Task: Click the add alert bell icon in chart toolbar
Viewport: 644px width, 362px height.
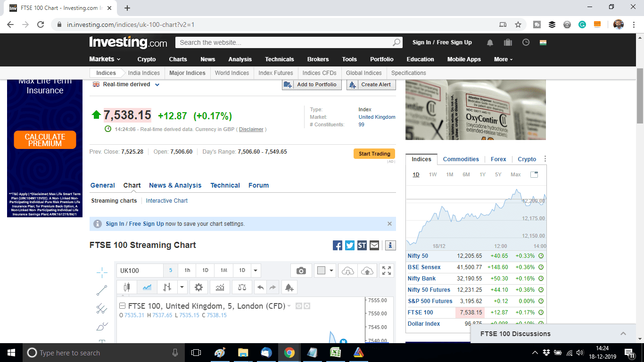Action: 289,287
